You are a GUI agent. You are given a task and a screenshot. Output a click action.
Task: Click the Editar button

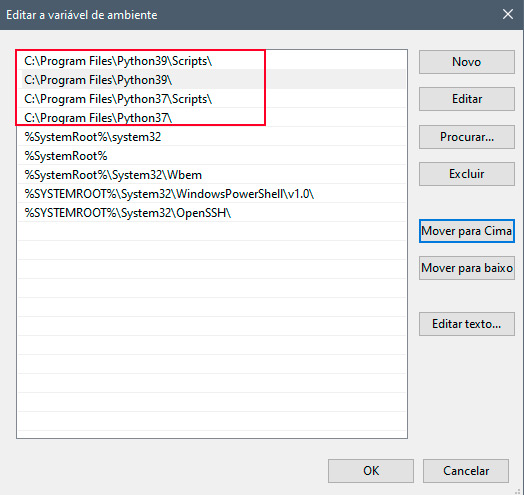pyautogui.click(x=467, y=99)
